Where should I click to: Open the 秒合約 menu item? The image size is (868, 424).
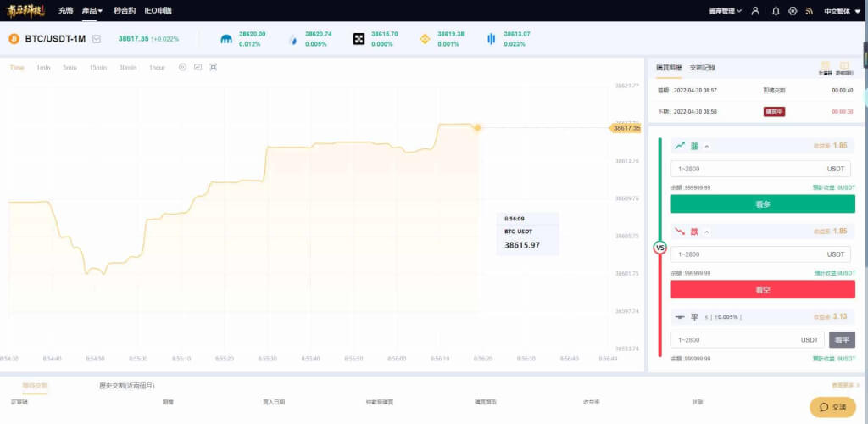coord(125,10)
